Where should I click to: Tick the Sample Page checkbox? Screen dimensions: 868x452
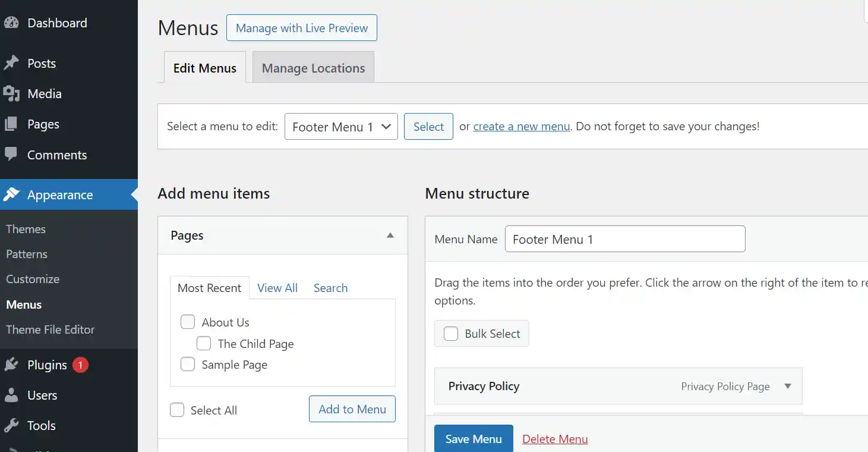[x=188, y=365]
